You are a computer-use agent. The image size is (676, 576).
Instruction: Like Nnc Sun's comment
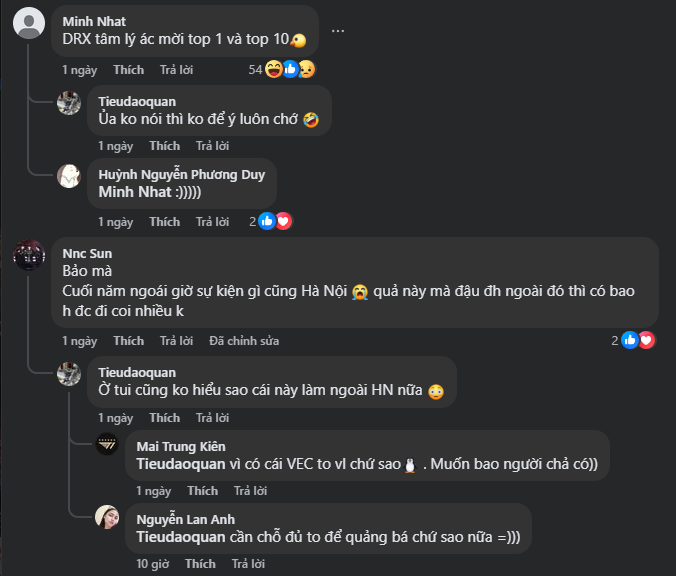pyautogui.click(x=128, y=341)
